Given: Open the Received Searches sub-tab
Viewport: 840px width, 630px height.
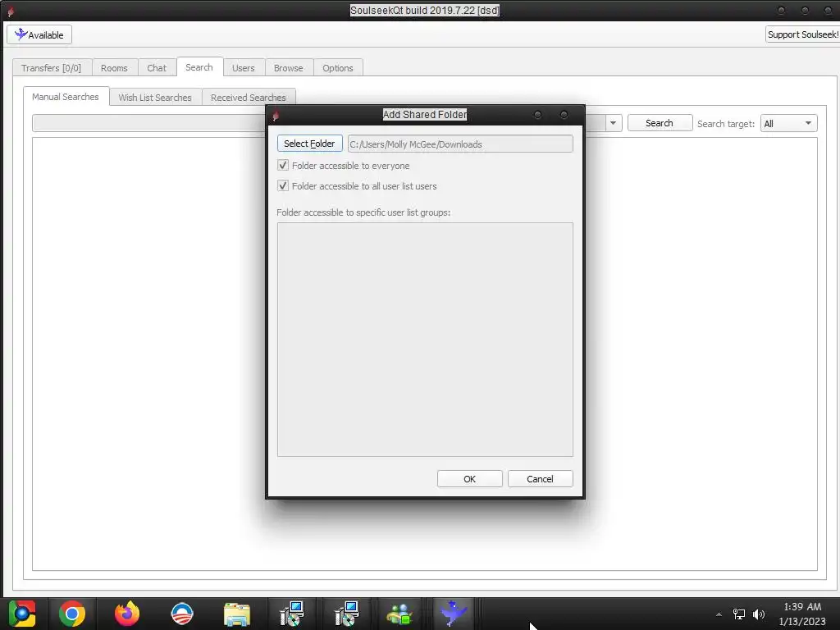Looking at the screenshot, I should pos(248,98).
